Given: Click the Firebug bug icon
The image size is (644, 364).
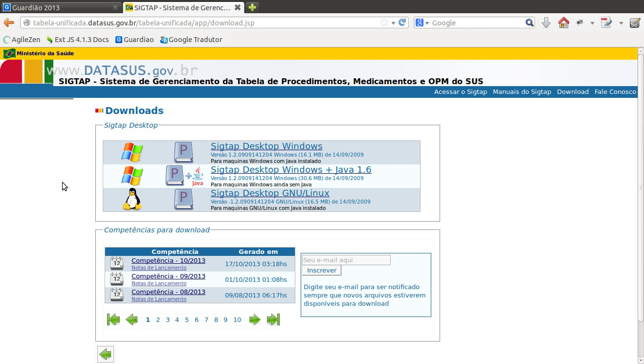Looking at the screenshot, I should pyautogui.click(x=580, y=23).
